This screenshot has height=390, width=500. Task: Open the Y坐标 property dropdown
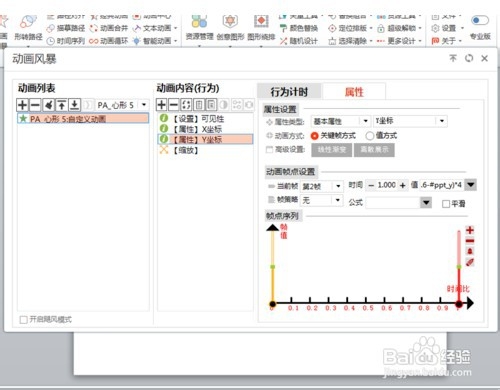click(442, 121)
